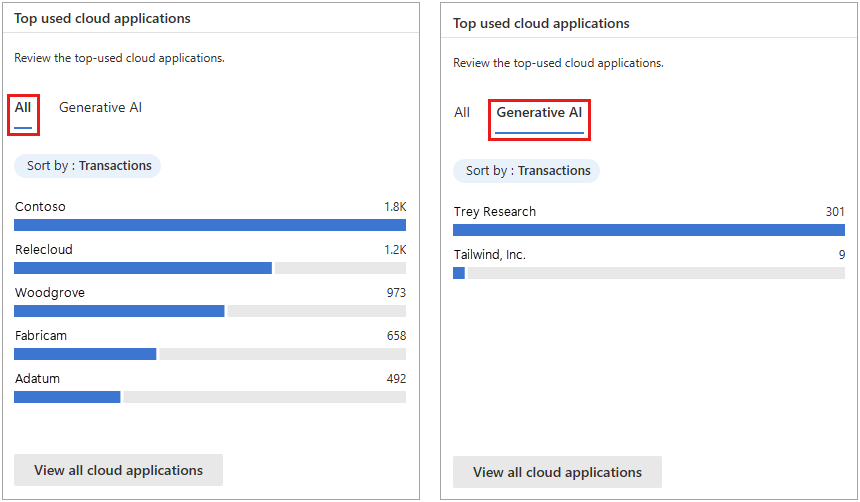Image resolution: width=860 pixels, height=502 pixels.
Task: Click the Fabricam usage bar
Action: [x=85, y=354]
